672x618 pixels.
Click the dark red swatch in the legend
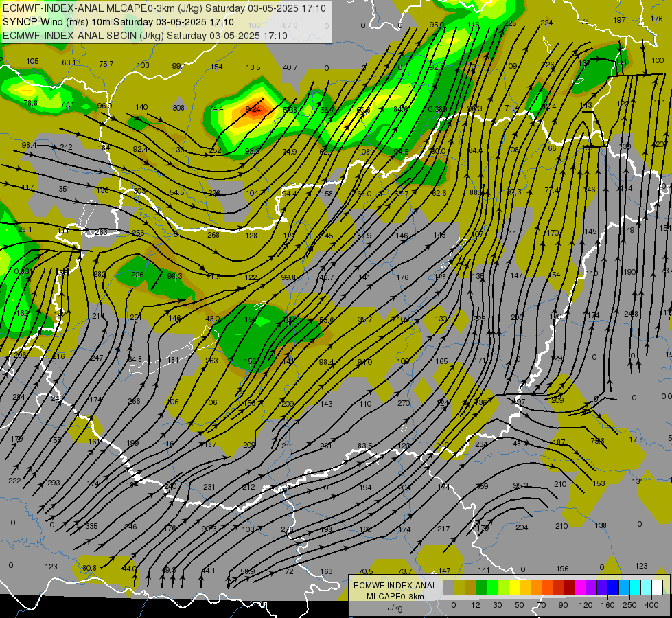point(570,587)
